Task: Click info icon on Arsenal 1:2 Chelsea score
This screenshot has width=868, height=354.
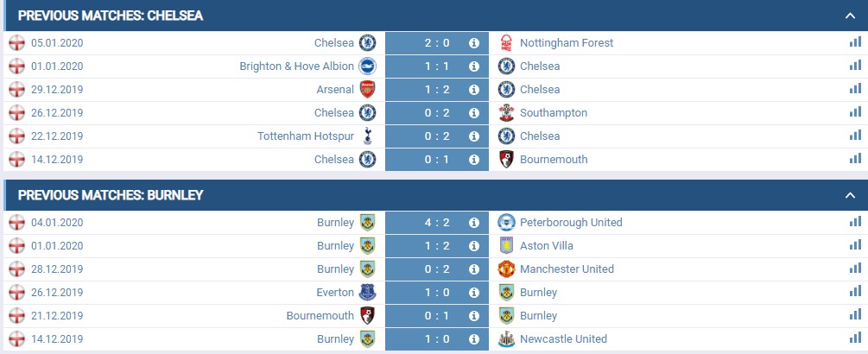Action: tap(474, 90)
